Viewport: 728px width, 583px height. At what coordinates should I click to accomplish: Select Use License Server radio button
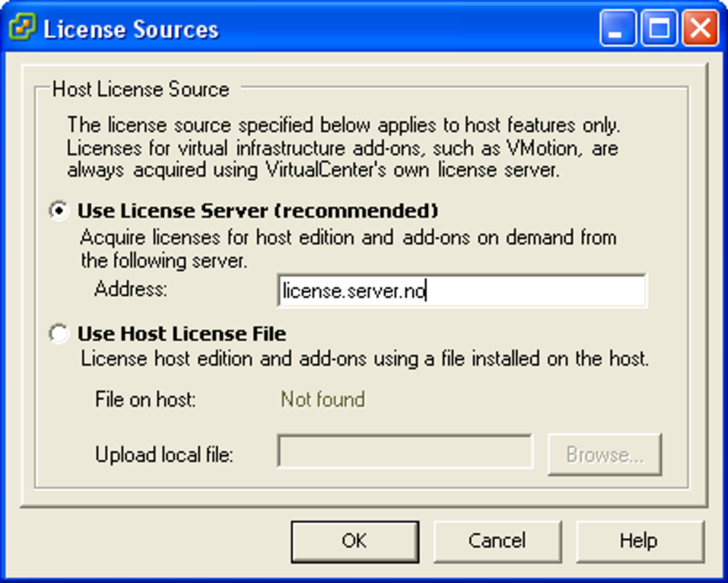pos(59,211)
